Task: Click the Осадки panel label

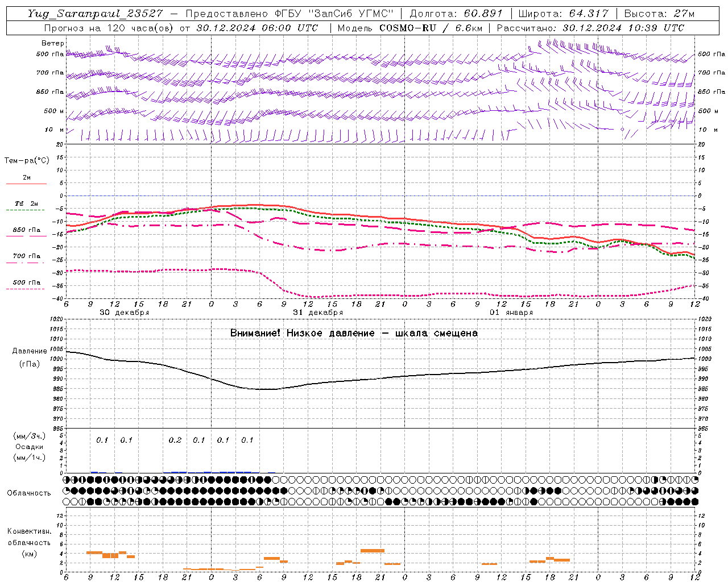Action: pyautogui.click(x=29, y=447)
